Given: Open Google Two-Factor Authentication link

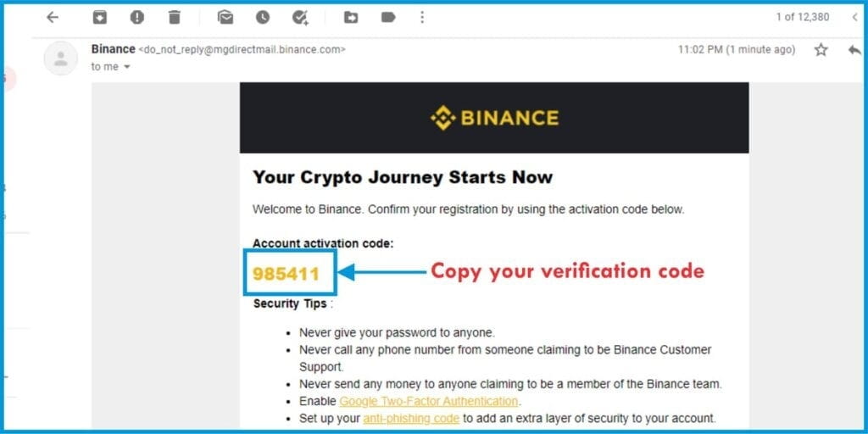Looking at the screenshot, I should [x=428, y=401].
